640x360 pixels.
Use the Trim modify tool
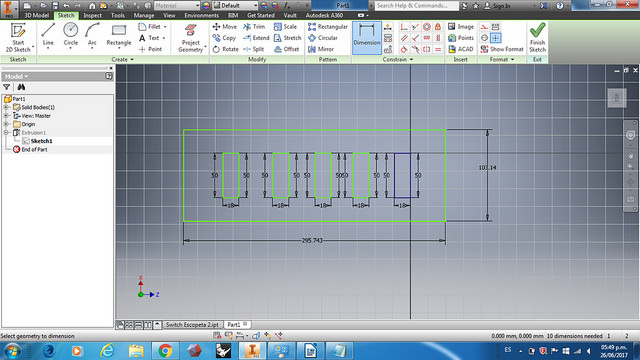254,27
